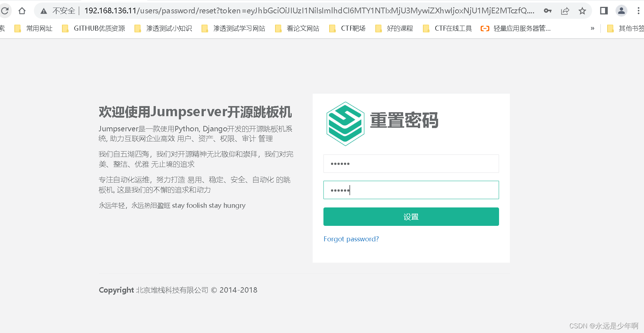644x333 pixels.
Task: Click the not-secure warning triangle icon
Action: [x=44, y=11]
